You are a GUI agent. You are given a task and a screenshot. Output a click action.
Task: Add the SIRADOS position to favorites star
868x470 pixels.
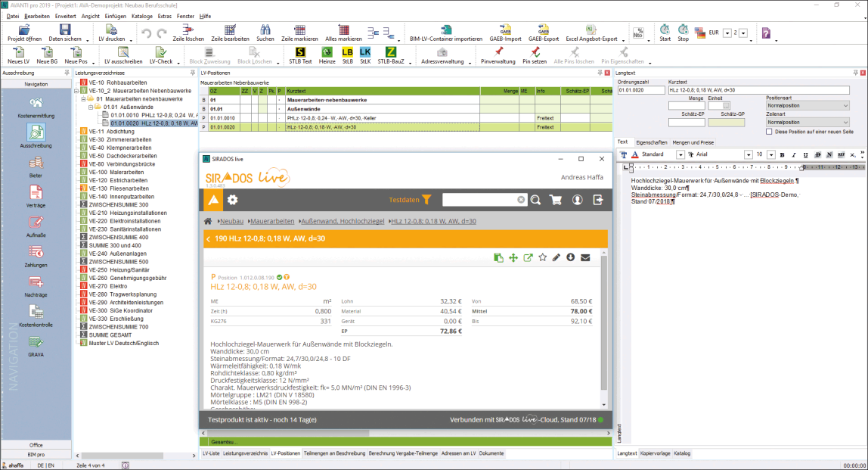pos(543,258)
